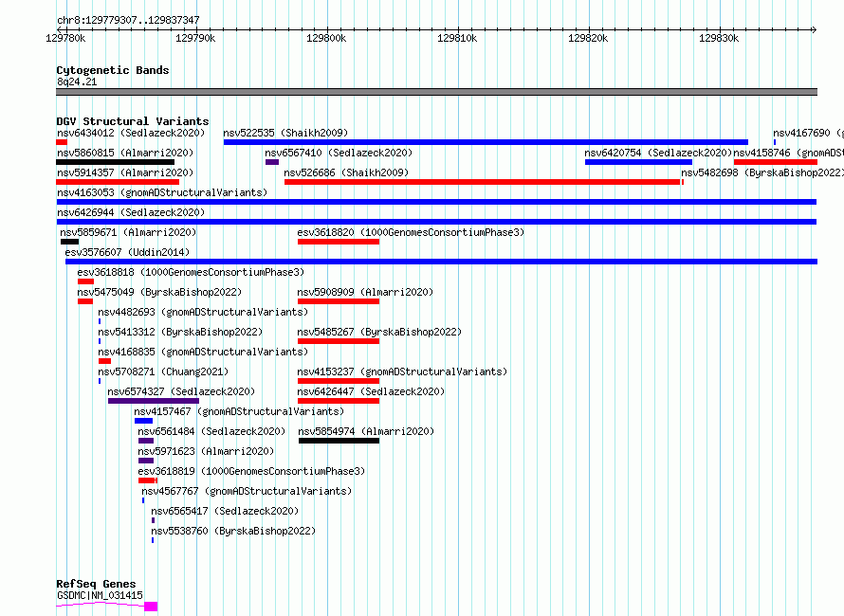
Task: Click nsv4153237 (gnomADStructuralVariants) label
Action: point(402,371)
